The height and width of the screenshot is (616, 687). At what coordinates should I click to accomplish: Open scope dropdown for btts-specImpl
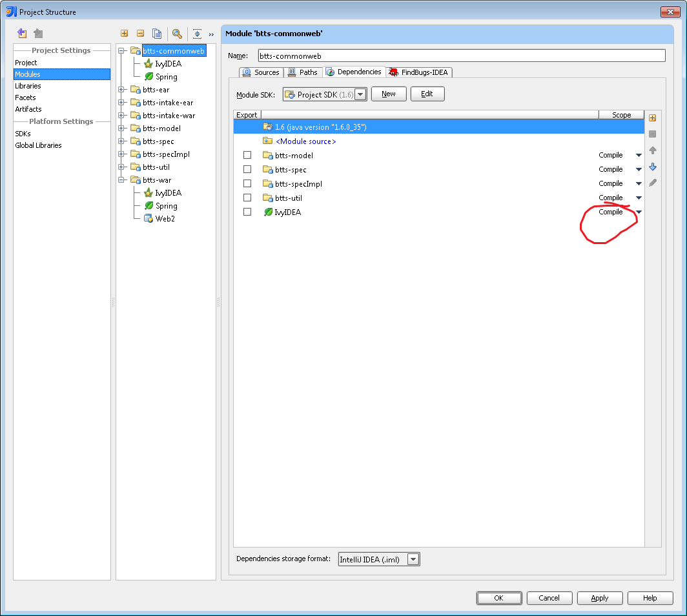(x=639, y=183)
